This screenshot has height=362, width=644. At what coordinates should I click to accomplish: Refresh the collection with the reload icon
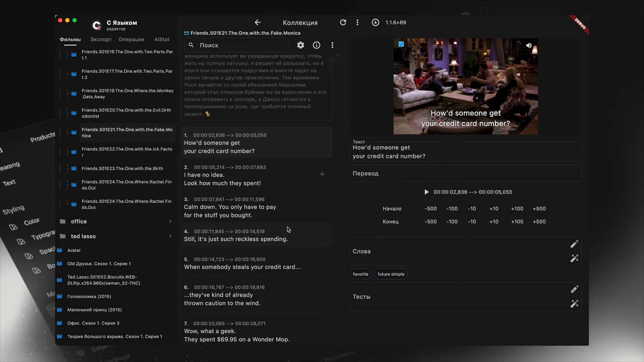click(x=343, y=22)
